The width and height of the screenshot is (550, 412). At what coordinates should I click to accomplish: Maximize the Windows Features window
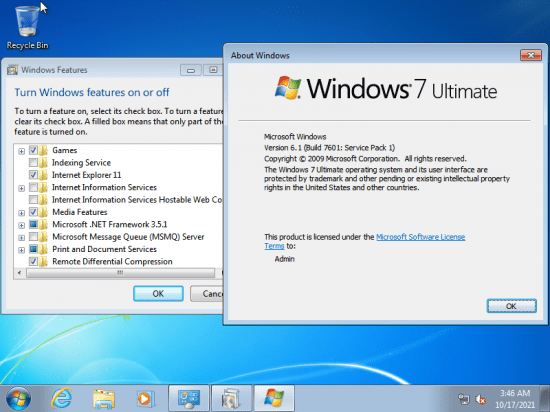point(213,70)
